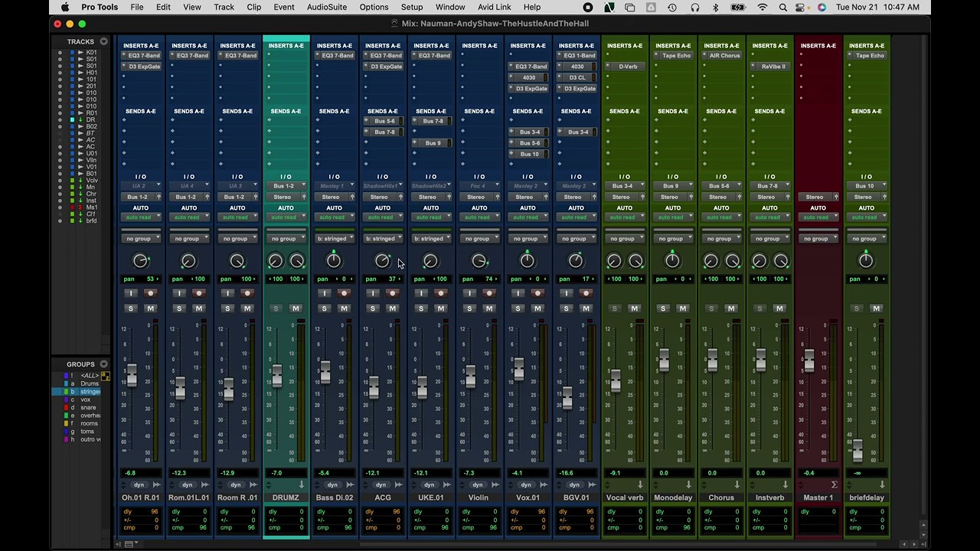
Task: Toggle show/hide dot for Volv track
Action: pos(60,181)
